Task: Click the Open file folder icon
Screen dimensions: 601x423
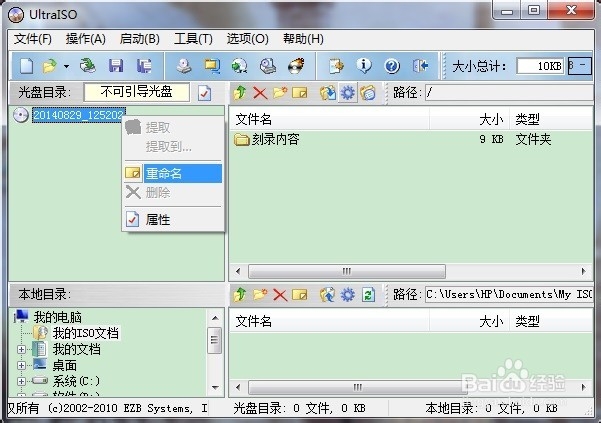Action: pos(50,66)
